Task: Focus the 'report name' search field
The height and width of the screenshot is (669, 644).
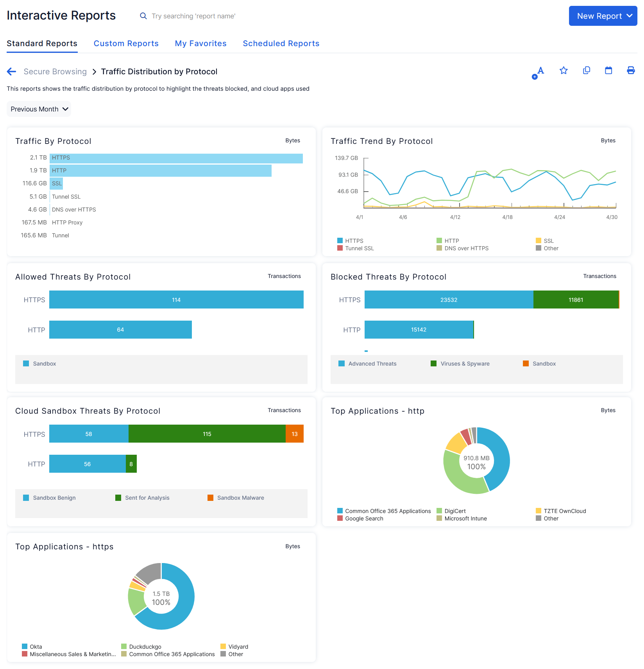Action: [x=193, y=16]
